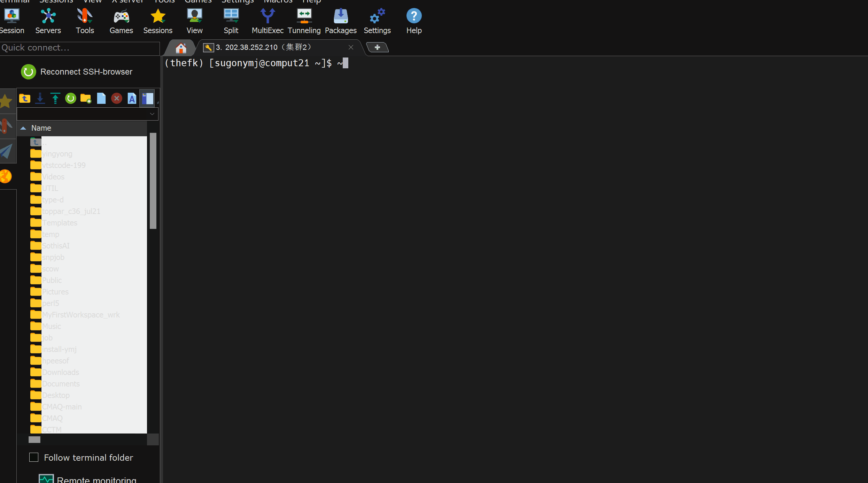Select the vtstcode-199 folder
The image size is (868, 483).
pos(58,165)
